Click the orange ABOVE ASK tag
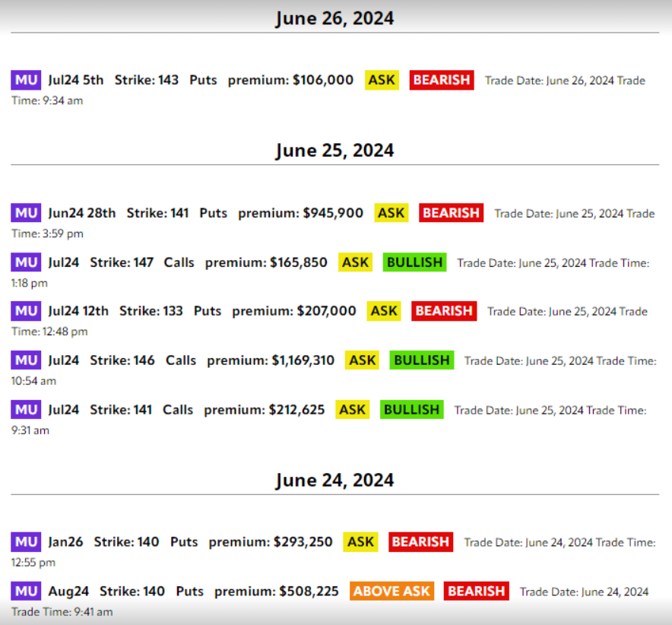 coord(391,591)
